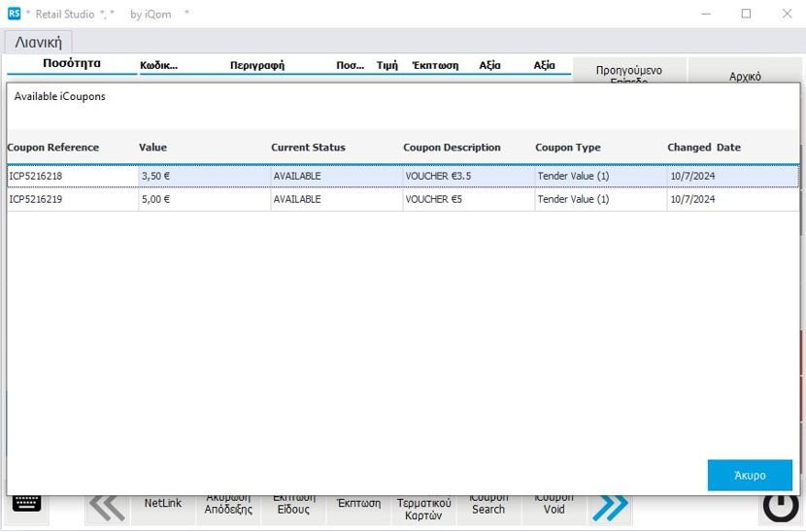Click the NetLink button
806x532 pixels.
[x=163, y=504]
